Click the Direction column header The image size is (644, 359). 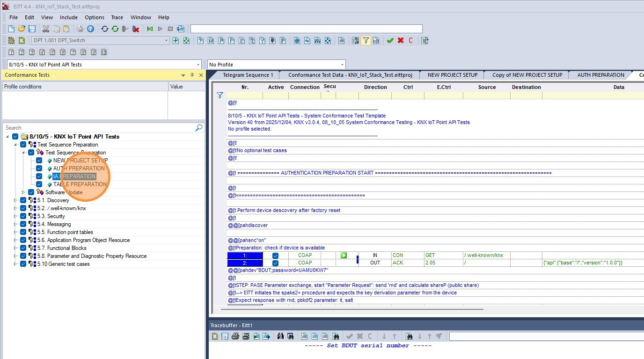click(x=375, y=87)
